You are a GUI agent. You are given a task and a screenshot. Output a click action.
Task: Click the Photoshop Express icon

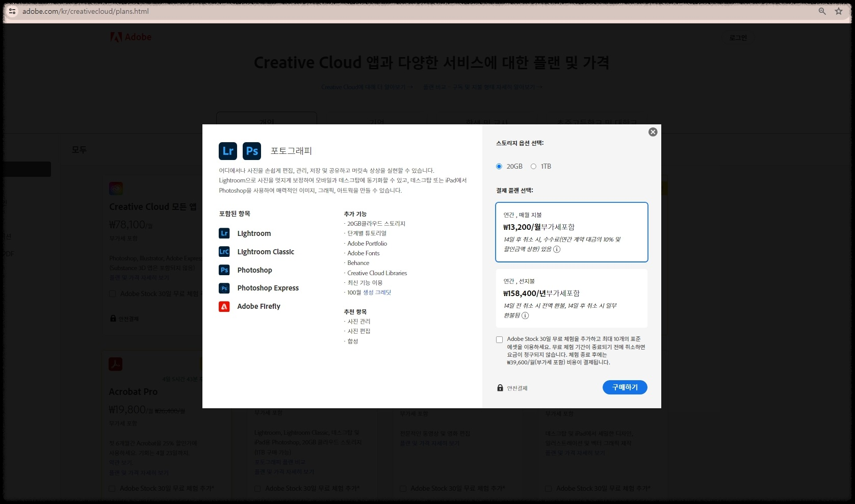pyautogui.click(x=224, y=288)
